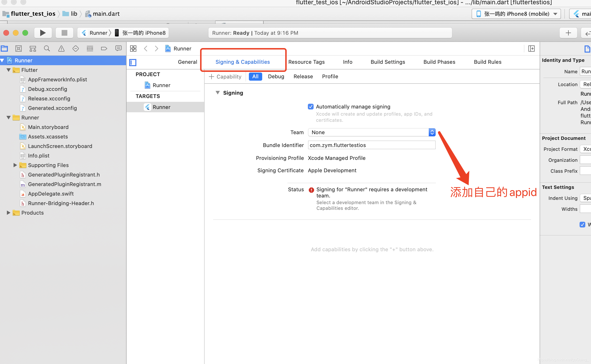This screenshot has width=591, height=364.
Task: Switch to the Info tab
Action: tap(348, 62)
